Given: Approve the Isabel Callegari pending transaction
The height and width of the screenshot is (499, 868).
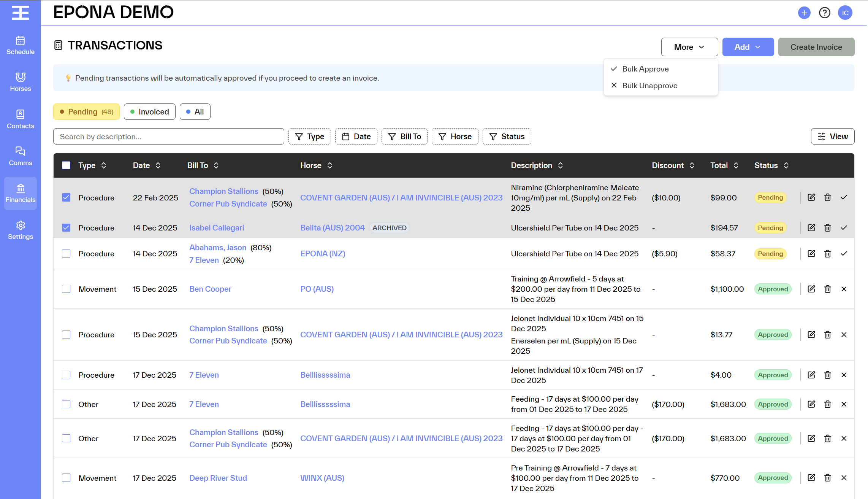Looking at the screenshot, I should (844, 228).
